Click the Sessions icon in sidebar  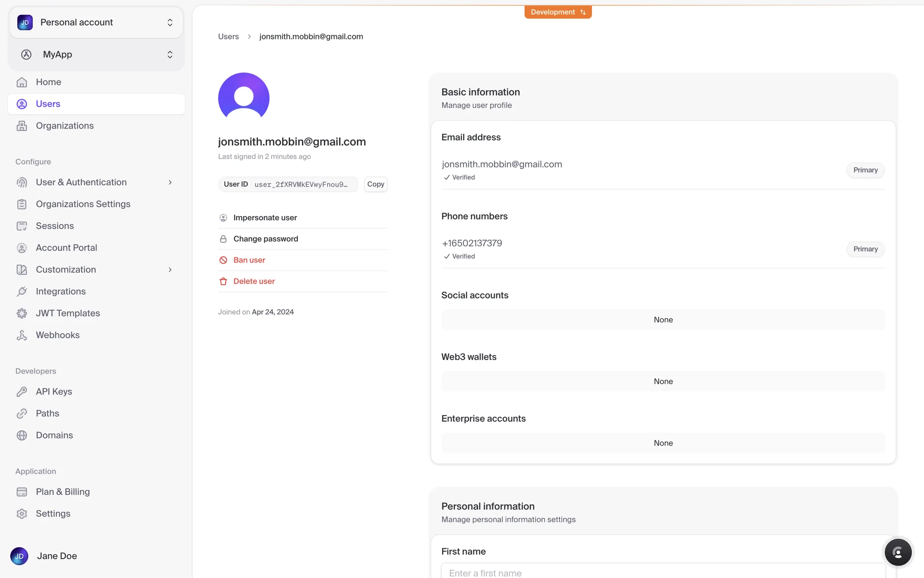coord(22,226)
